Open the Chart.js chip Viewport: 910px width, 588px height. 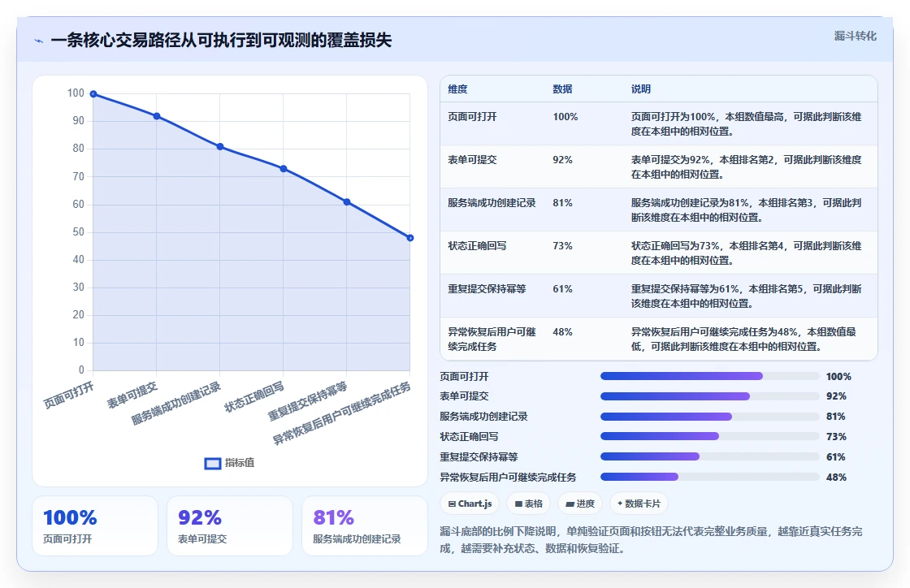point(470,504)
